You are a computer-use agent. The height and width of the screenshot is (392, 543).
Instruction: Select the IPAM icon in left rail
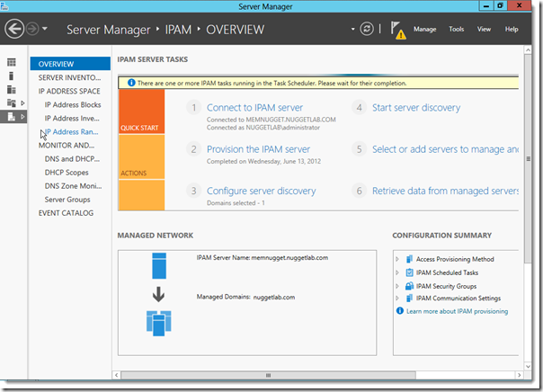tap(12, 117)
